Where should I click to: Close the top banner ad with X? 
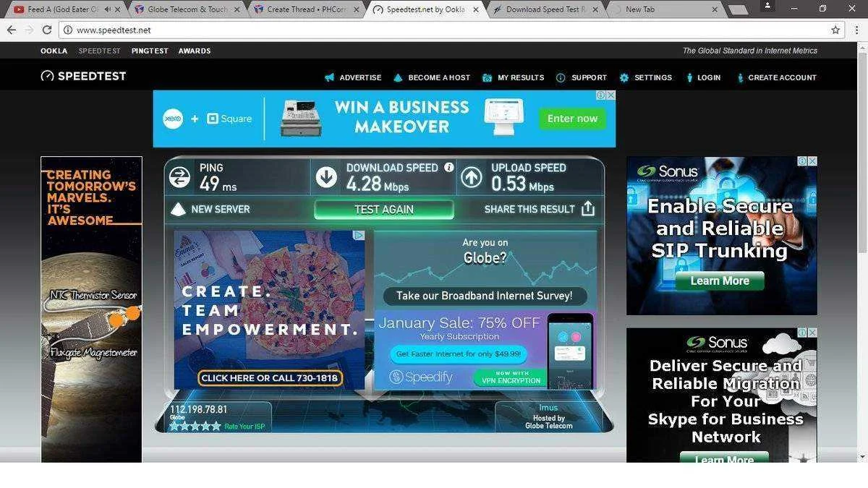[610, 95]
